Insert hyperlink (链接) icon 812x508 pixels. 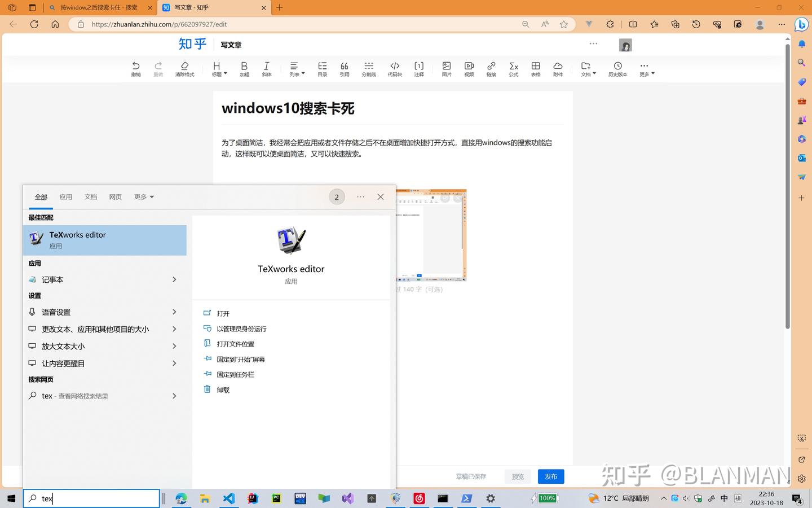pos(491,69)
